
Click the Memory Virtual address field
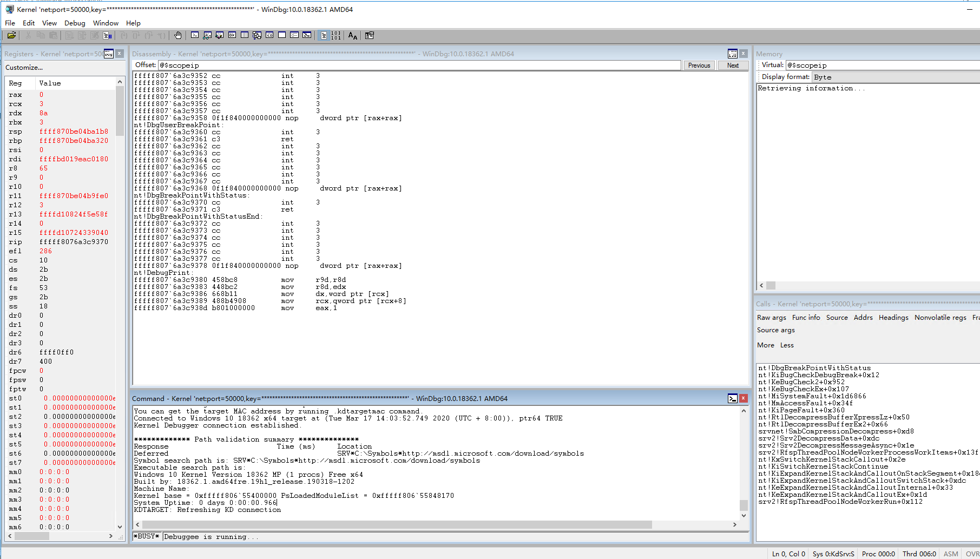883,65
